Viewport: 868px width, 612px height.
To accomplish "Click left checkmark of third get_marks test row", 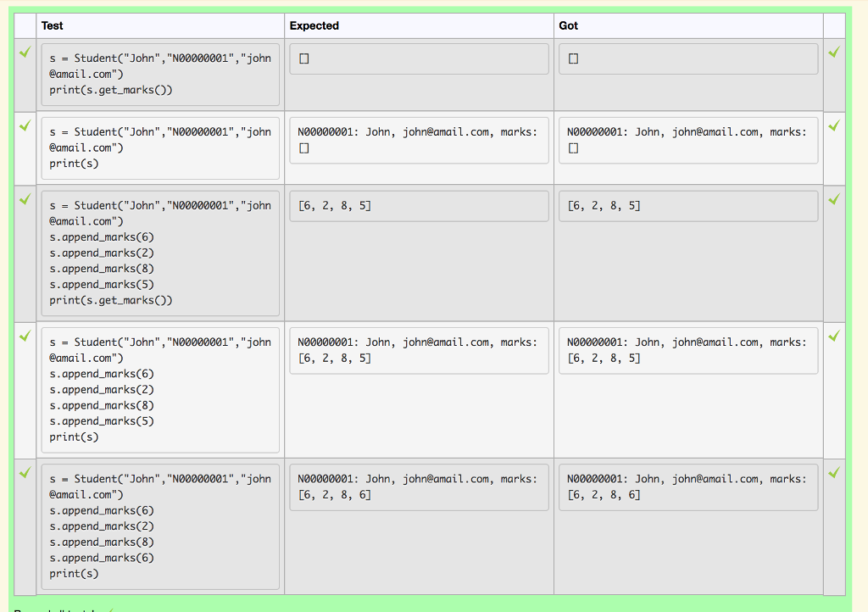I will click(25, 199).
